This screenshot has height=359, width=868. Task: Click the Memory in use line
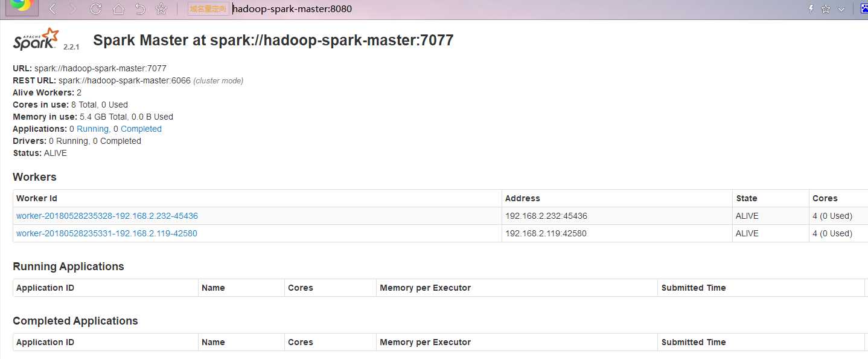[x=93, y=117]
